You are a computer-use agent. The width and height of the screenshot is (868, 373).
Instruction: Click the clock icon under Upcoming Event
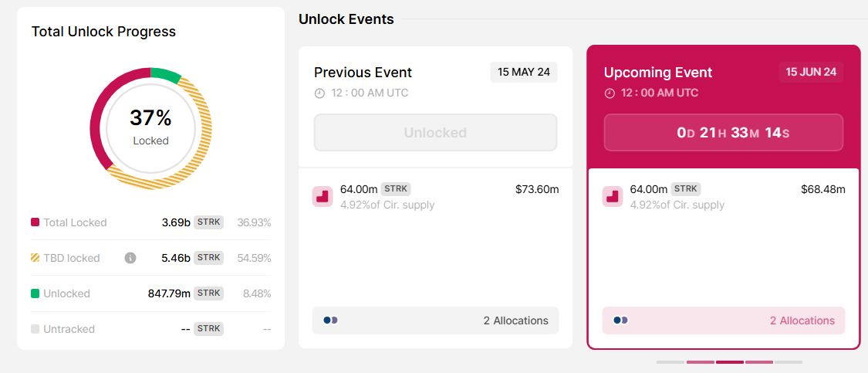click(610, 93)
